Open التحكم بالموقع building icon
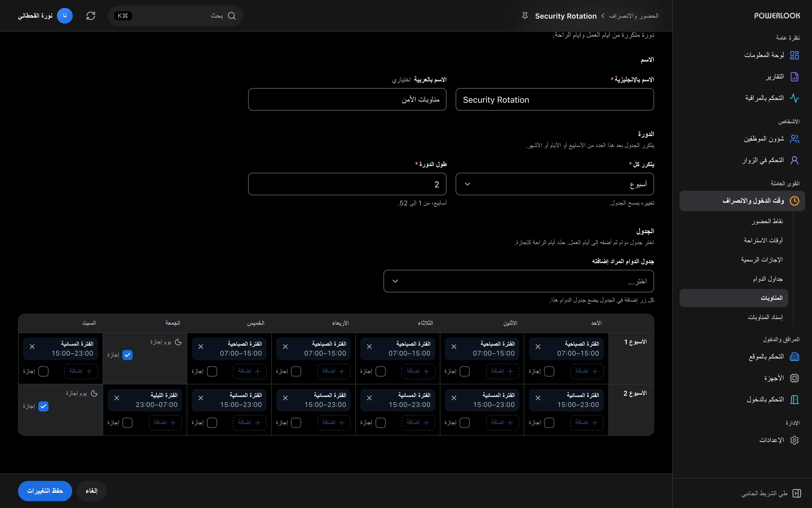Image resolution: width=812 pixels, height=508 pixels. pyautogui.click(x=794, y=356)
